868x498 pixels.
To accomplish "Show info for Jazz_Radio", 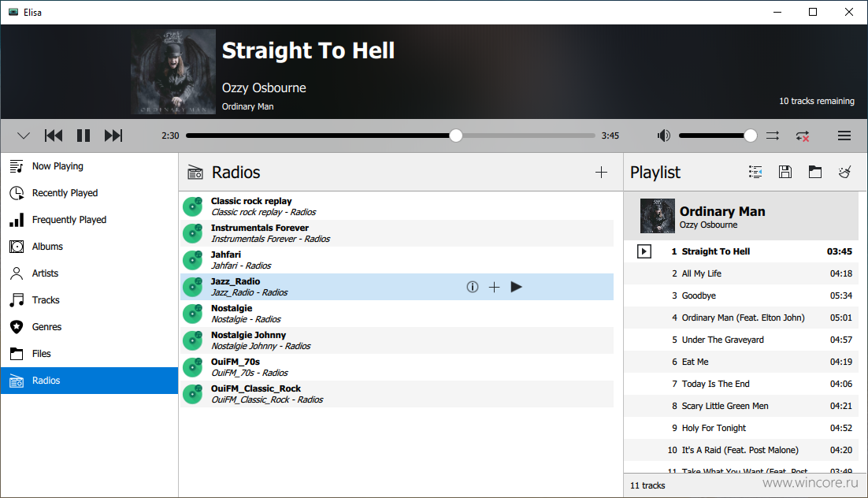I will [472, 287].
